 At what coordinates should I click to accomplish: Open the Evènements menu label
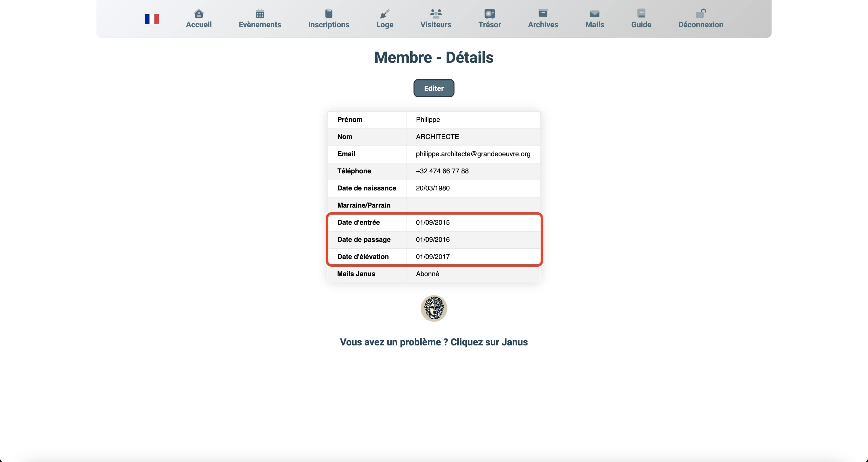pos(260,25)
